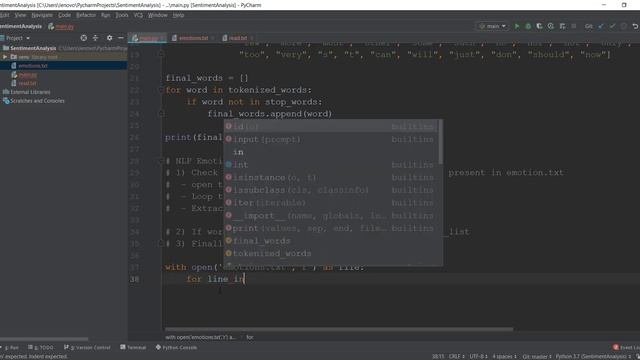Click the editor horizontal scrollbar

pyautogui.click(x=339, y=329)
